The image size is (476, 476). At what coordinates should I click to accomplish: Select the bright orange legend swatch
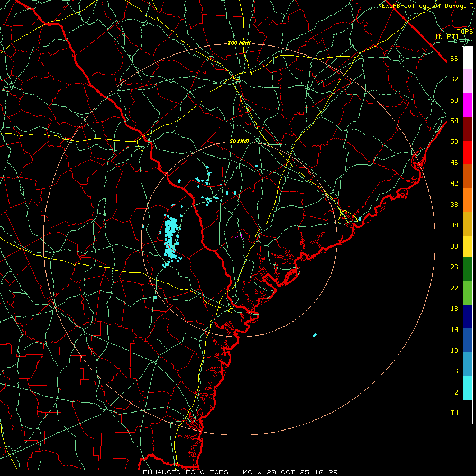(x=467, y=200)
